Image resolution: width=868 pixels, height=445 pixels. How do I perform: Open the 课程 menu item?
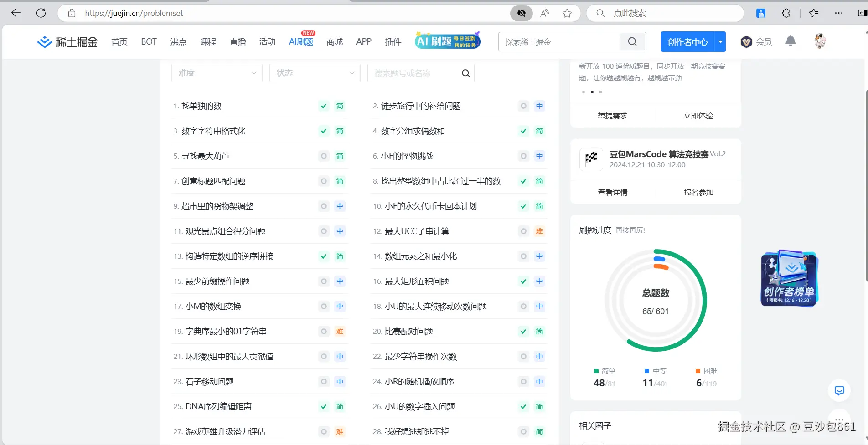(208, 41)
